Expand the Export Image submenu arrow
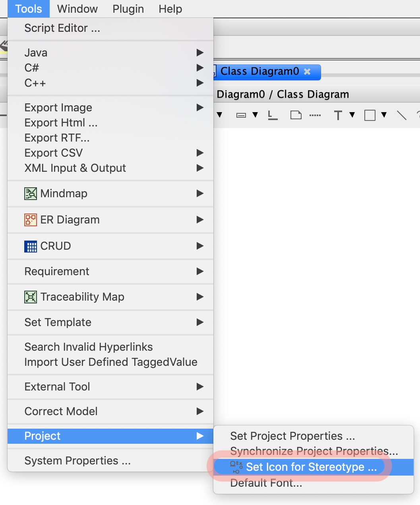 [x=200, y=107]
